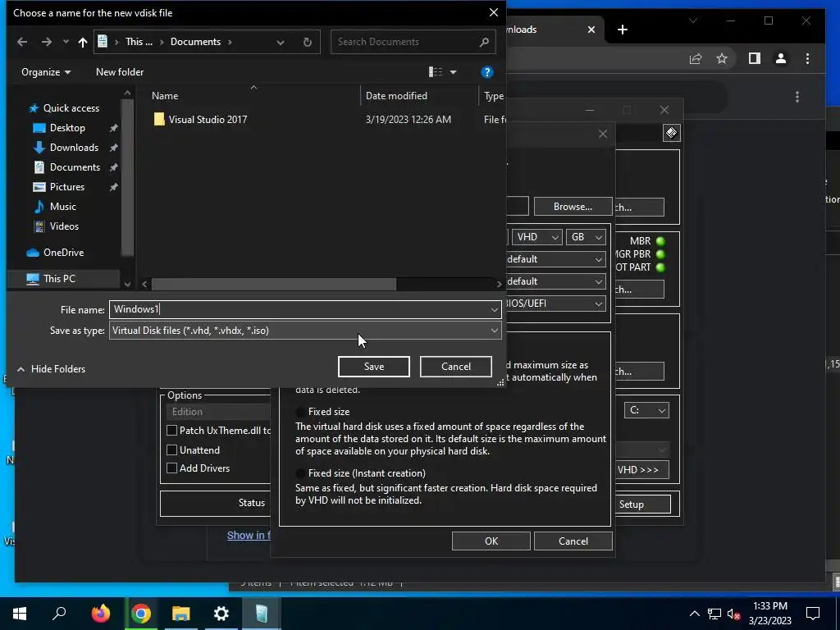This screenshot has height=630, width=840.
Task: Bookmark this page star in Chrome
Action: [722, 58]
